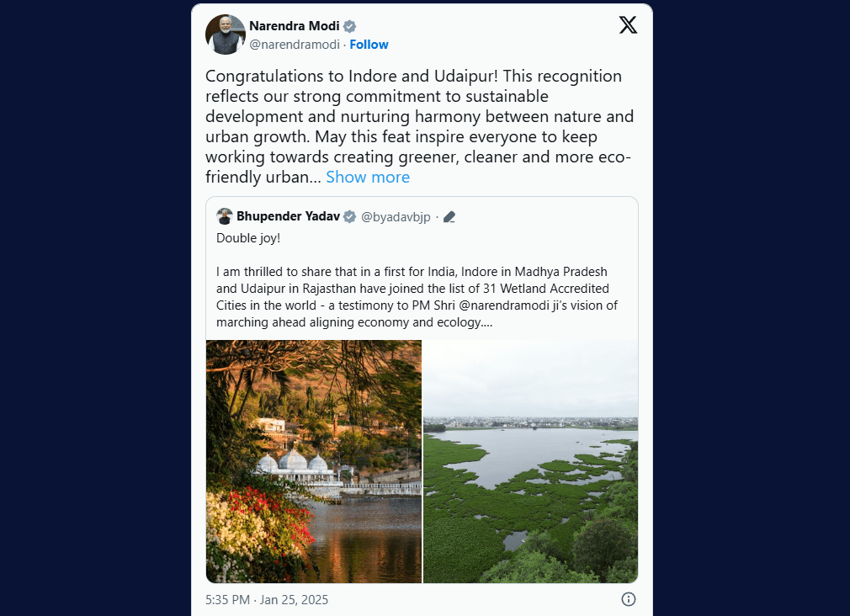The image size is (850, 616).
Task: Click the @narendramodi handle under name
Action: coord(295,45)
